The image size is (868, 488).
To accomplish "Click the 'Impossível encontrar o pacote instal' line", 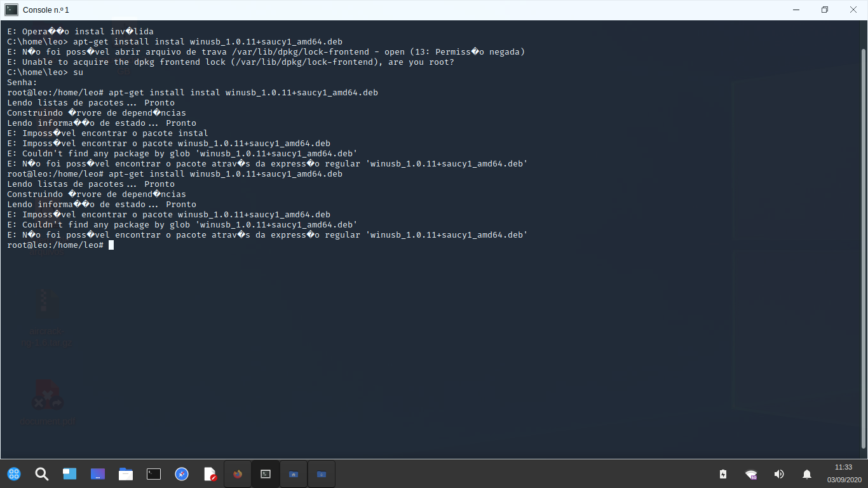I will (107, 133).
